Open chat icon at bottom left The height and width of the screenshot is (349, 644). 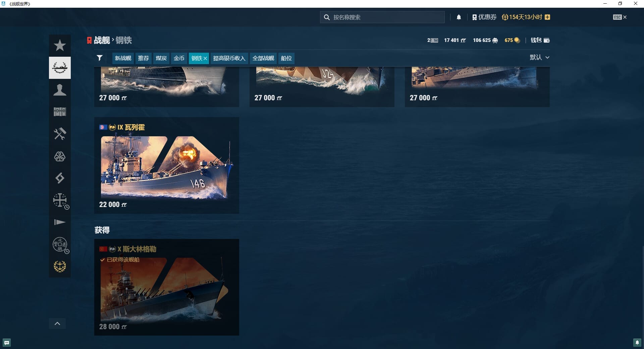coord(7,343)
